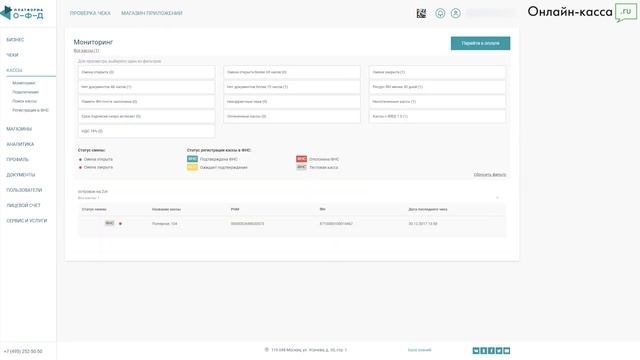
Task: Apply filter Отключенные кассы (0)
Action: (292, 116)
